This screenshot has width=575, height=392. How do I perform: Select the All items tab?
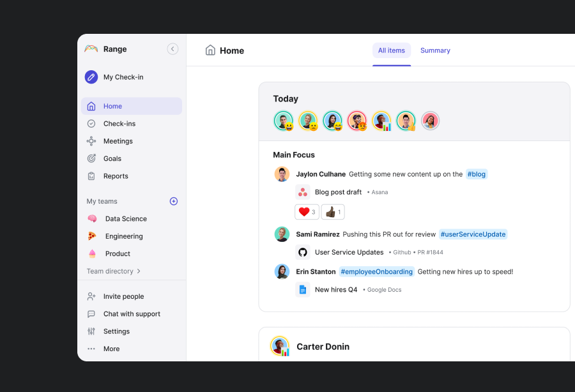coord(391,50)
